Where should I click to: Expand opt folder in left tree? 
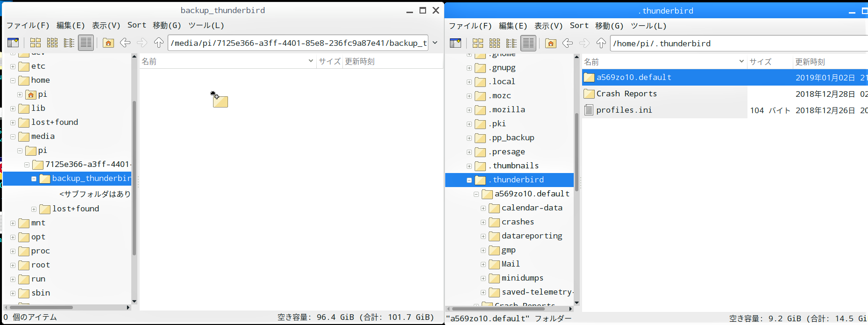coord(13,237)
